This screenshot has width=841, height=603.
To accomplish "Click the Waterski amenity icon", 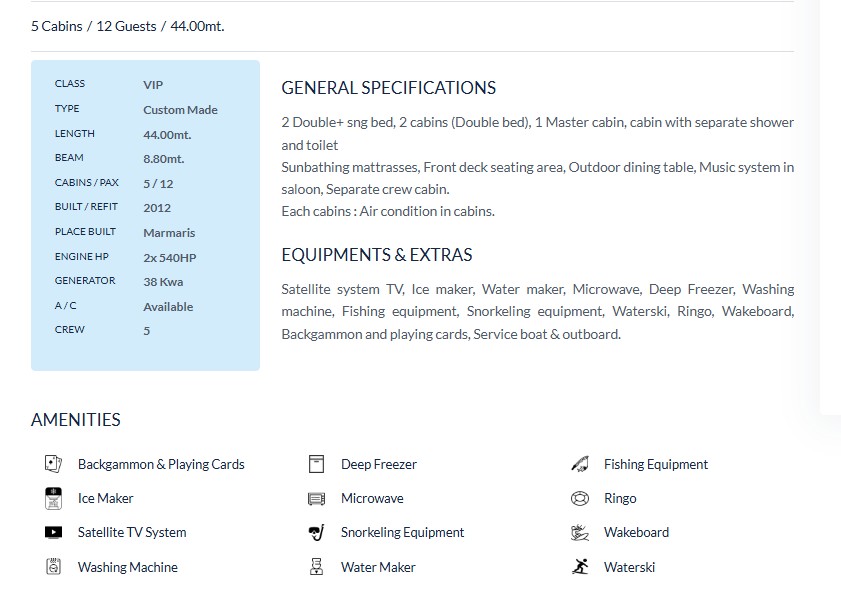I will 580,567.
